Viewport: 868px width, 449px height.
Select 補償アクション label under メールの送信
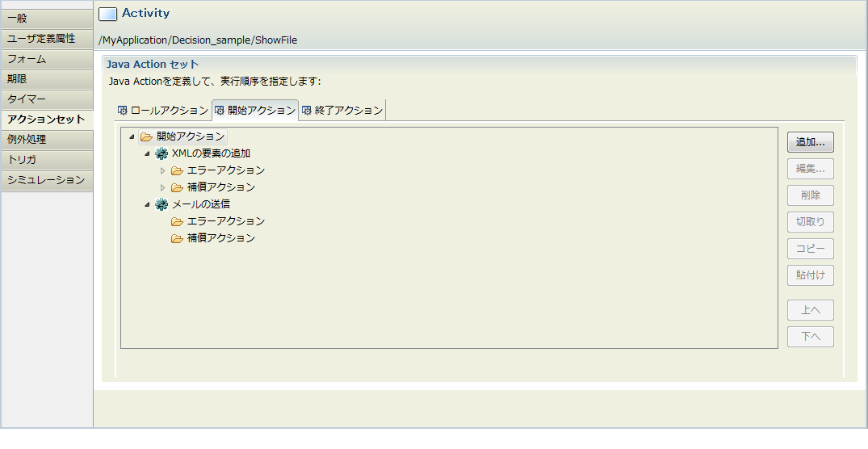click(221, 238)
